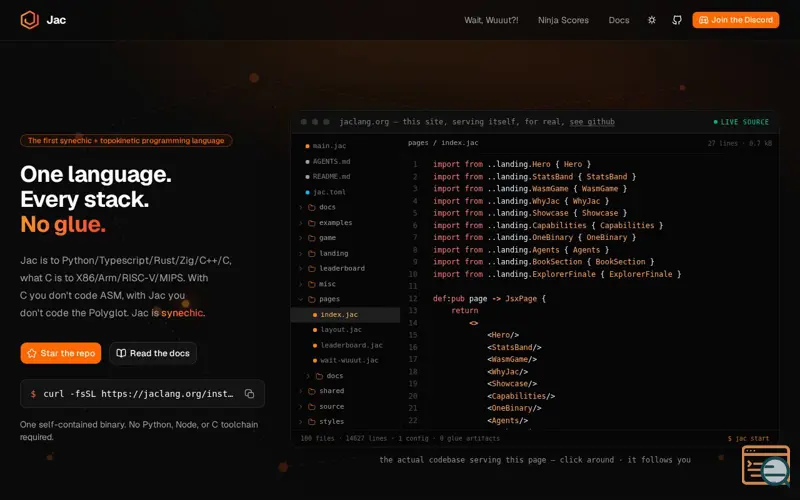Expand the styles folder chevron

pos(301,422)
